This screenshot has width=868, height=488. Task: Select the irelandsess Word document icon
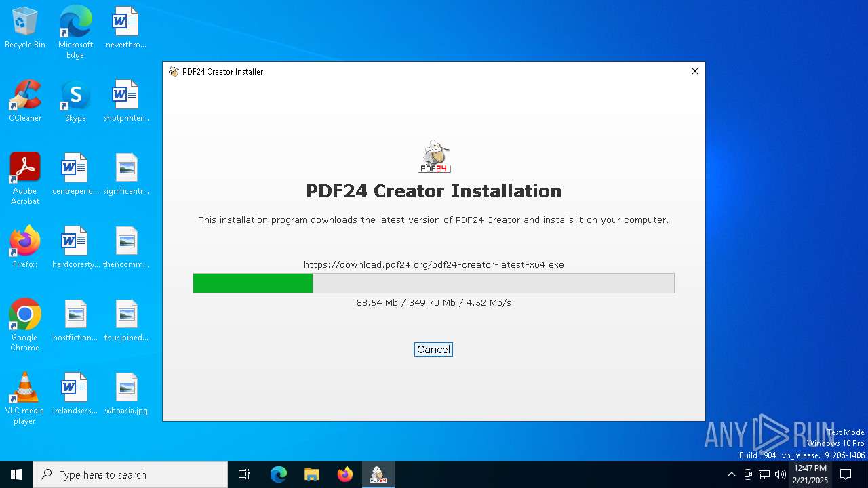[75, 394]
